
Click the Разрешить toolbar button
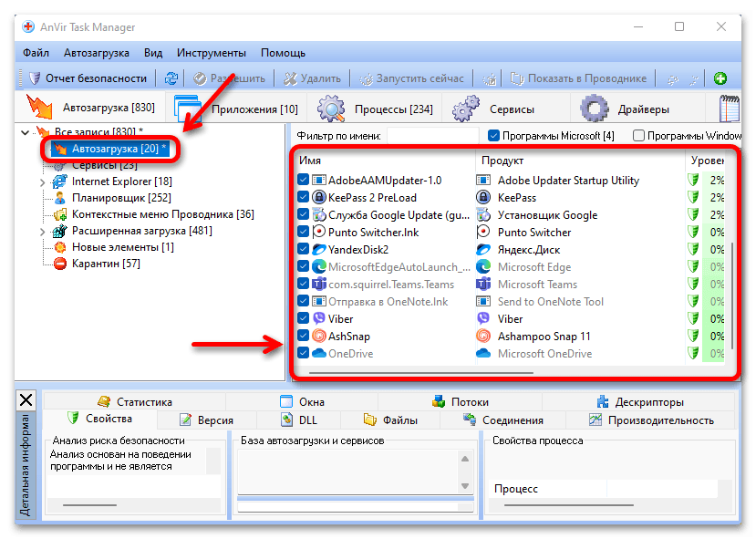click(230, 78)
